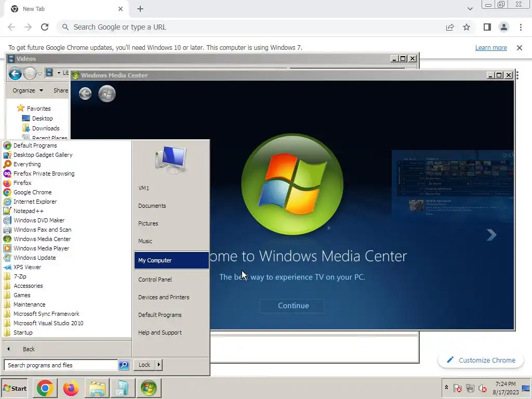Launch Desktop Gadget Gallery

coord(43,155)
